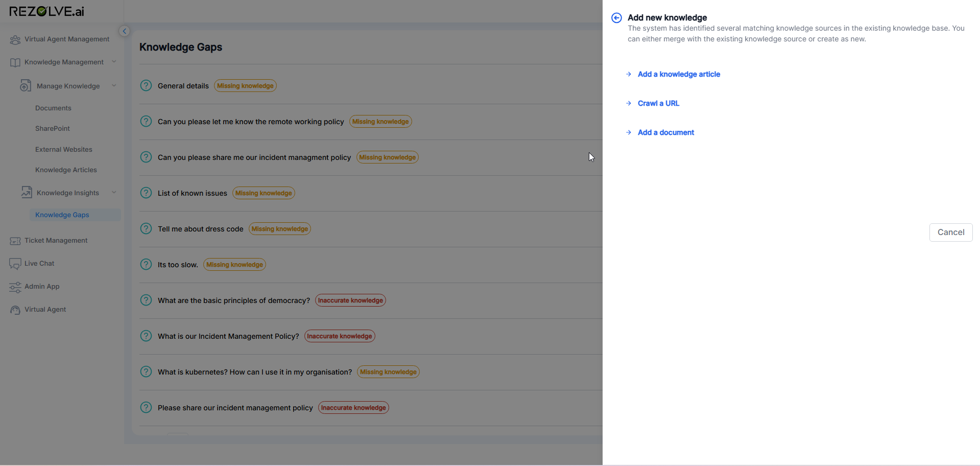
Task: Click the Crawl a URL link
Action: pos(658,103)
